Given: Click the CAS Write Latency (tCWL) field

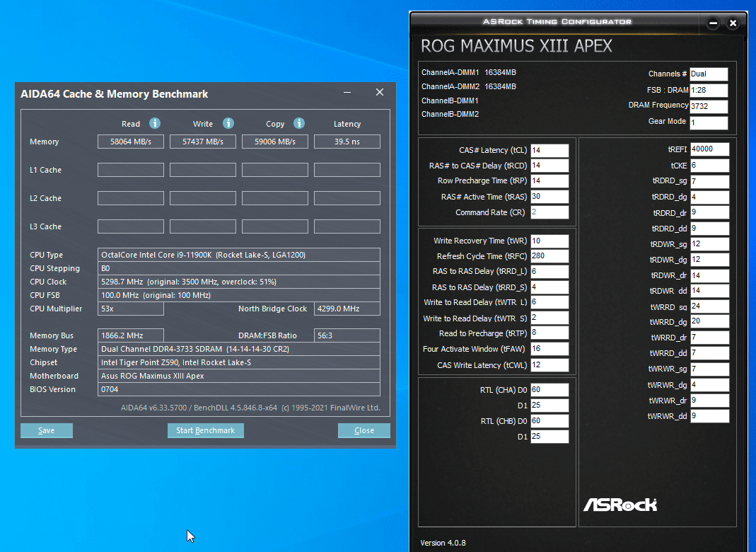Looking at the screenshot, I should click(x=549, y=365).
